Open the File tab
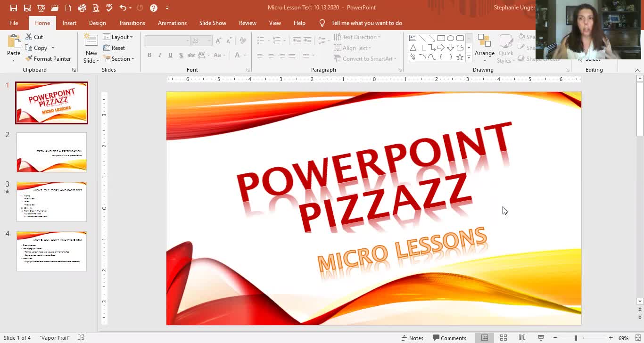This screenshot has width=644, height=343. click(14, 23)
